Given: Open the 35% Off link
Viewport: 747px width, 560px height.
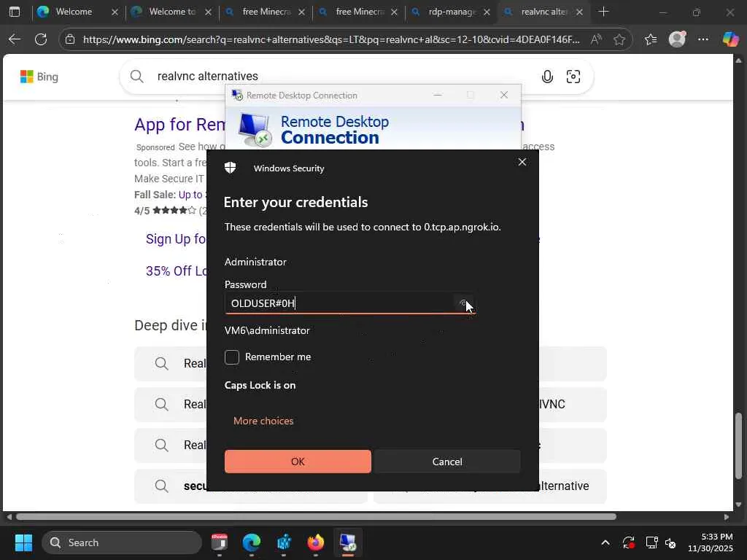Looking at the screenshot, I should tap(177, 271).
